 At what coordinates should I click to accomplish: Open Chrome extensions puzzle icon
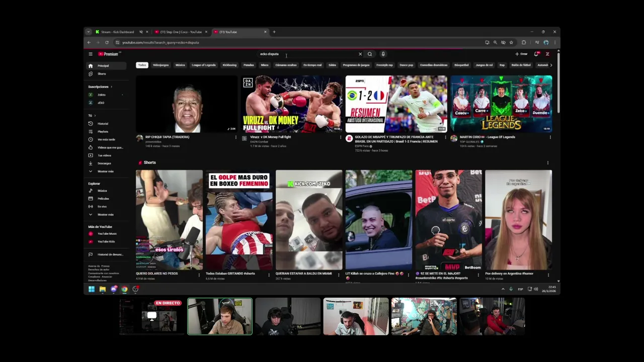point(524,42)
